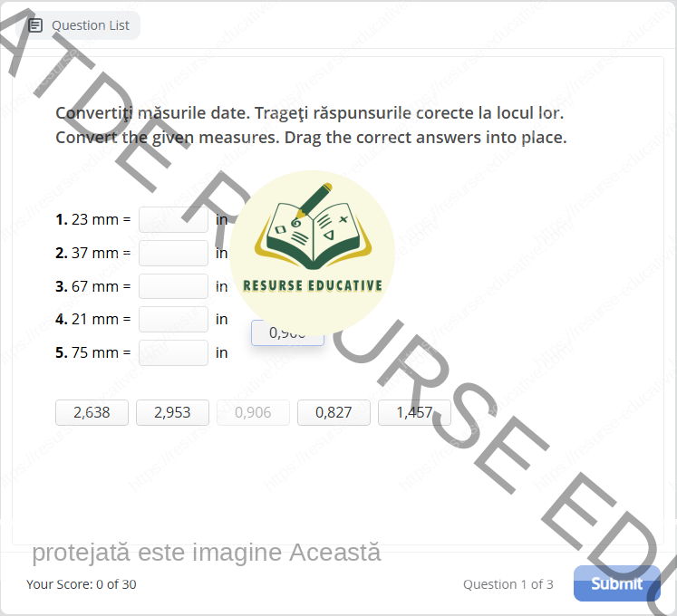677x616 pixels.
Task: Click the answer box for 23 mm
Action: [173, 219]
